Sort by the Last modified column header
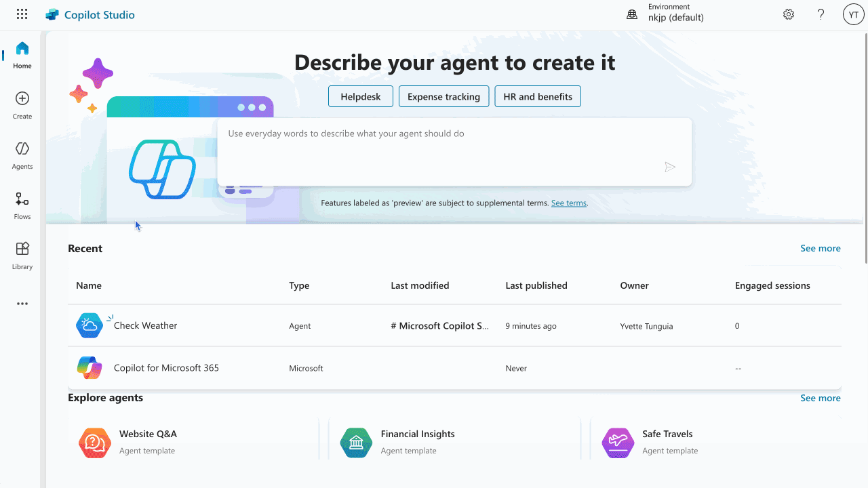Image resolution: width=868 pixels, height=488 pixels. click(420, 285)
